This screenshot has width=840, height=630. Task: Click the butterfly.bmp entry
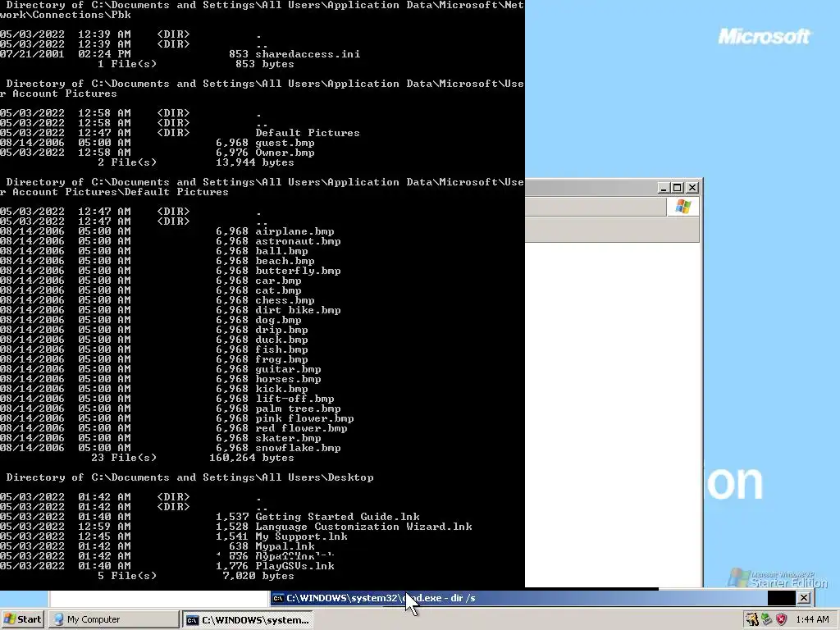coord(298,271)
